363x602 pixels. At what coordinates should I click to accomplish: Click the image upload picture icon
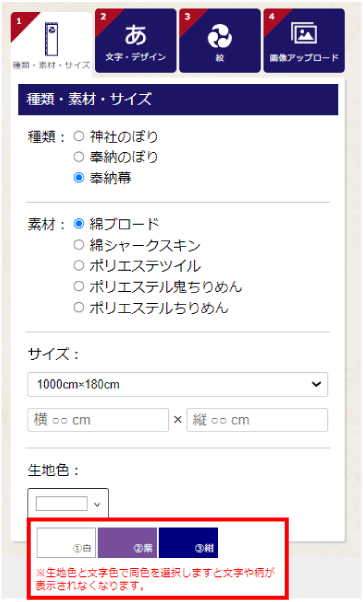click(x=304, y=33)
